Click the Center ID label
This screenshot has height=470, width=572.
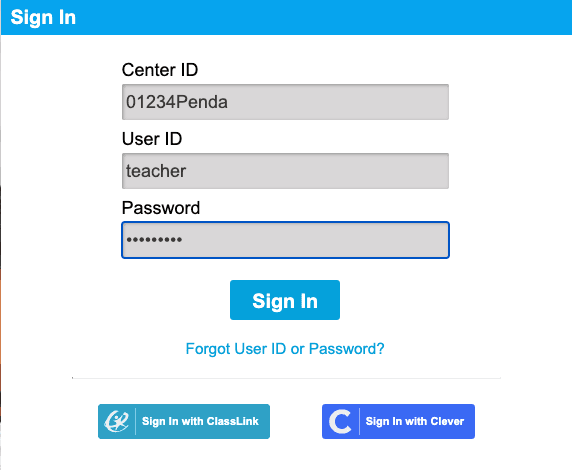[x=160, y=70]
